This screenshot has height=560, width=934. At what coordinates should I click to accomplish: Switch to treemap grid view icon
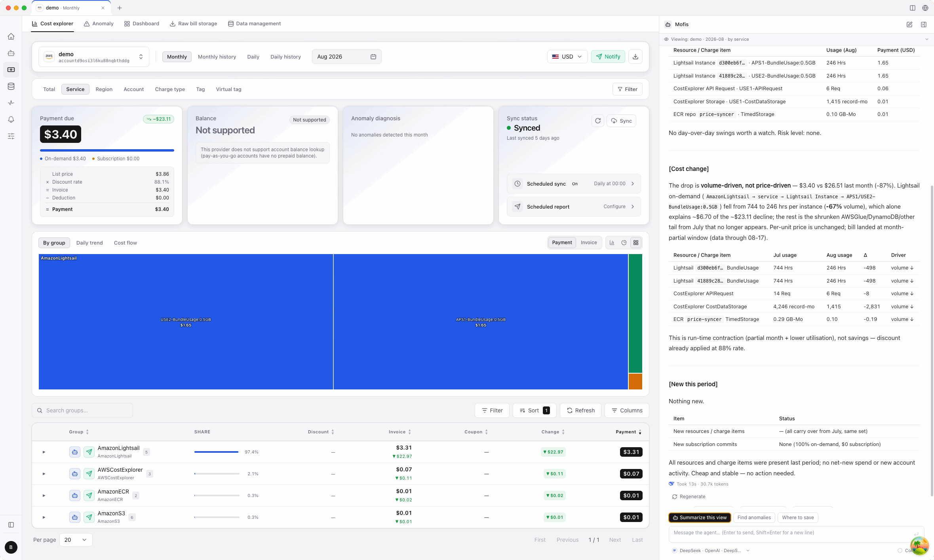coord(636,243)
